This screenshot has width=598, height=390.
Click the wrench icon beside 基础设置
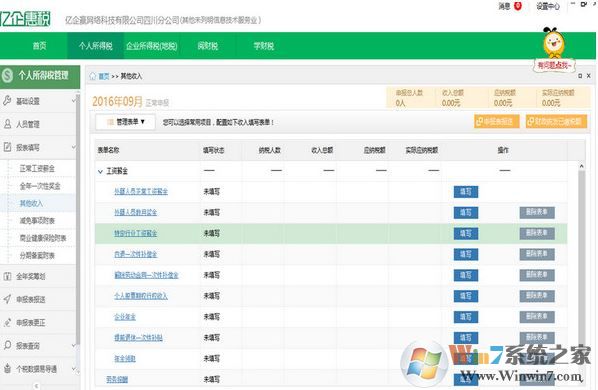[x=7, y=101]
